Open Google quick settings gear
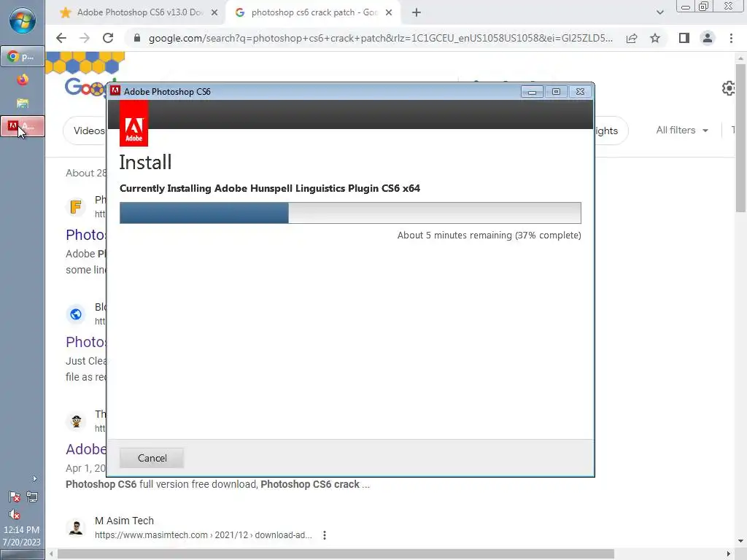Screen dimensions: 747x560 pyautogui.click(x=729, y=88)
